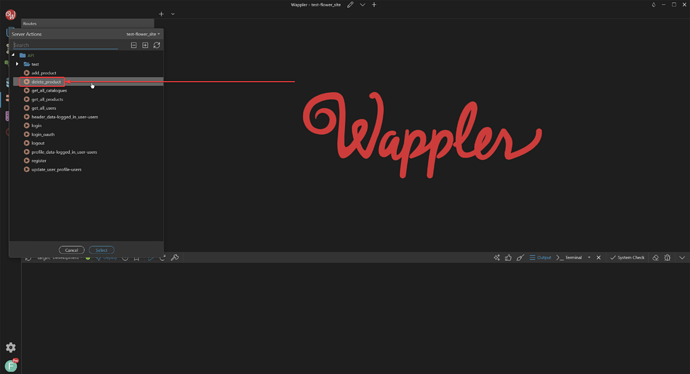Open the test-flower_site project dropdown
Viewport: 690px width, 374px height.
[143, 34]
